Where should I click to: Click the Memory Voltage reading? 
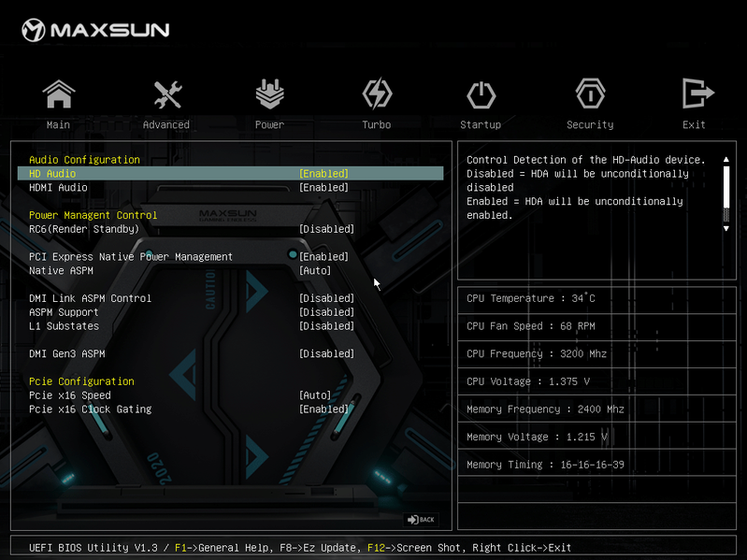pyautogui.click(x=537, y=437)
